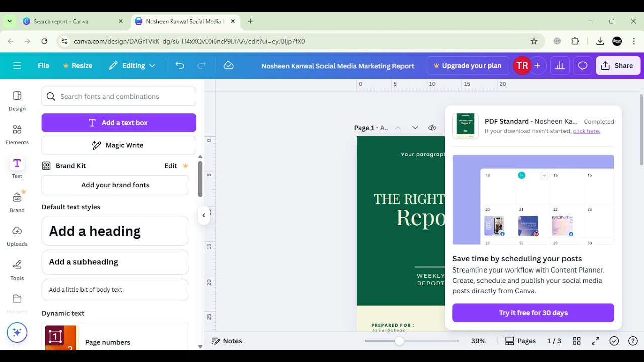Viewport: 644px width, 362px height.
Task: Undo the last action
Action: (180, 66)
